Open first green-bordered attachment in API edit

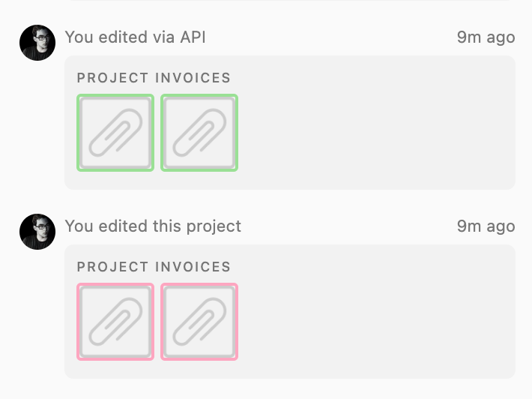click(x=115, y=133)
